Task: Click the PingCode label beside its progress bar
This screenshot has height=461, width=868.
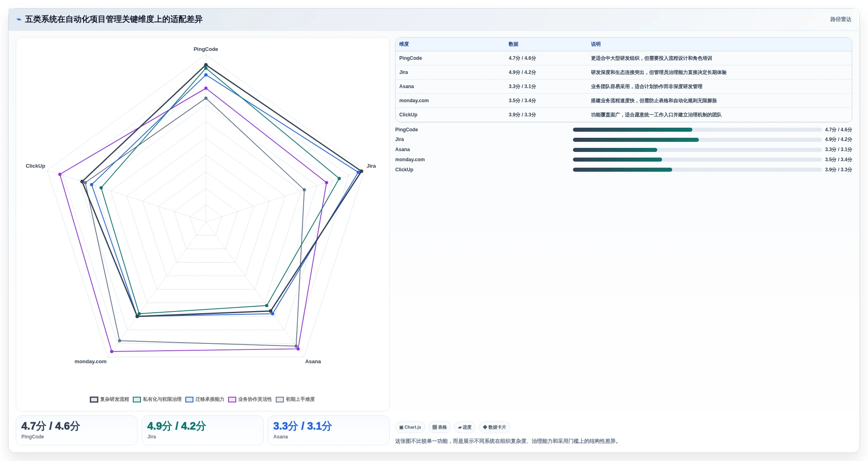Action: (x=407, y=130)
